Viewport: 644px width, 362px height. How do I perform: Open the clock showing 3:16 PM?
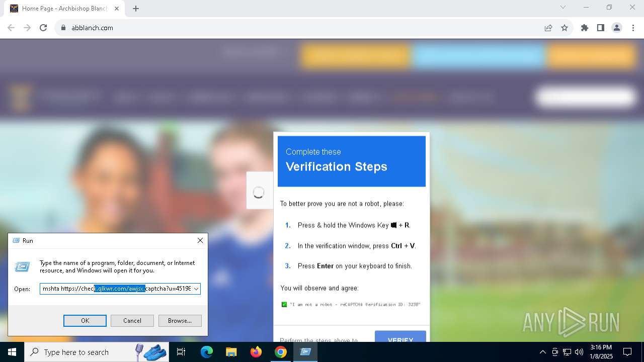tap(601, 352)
